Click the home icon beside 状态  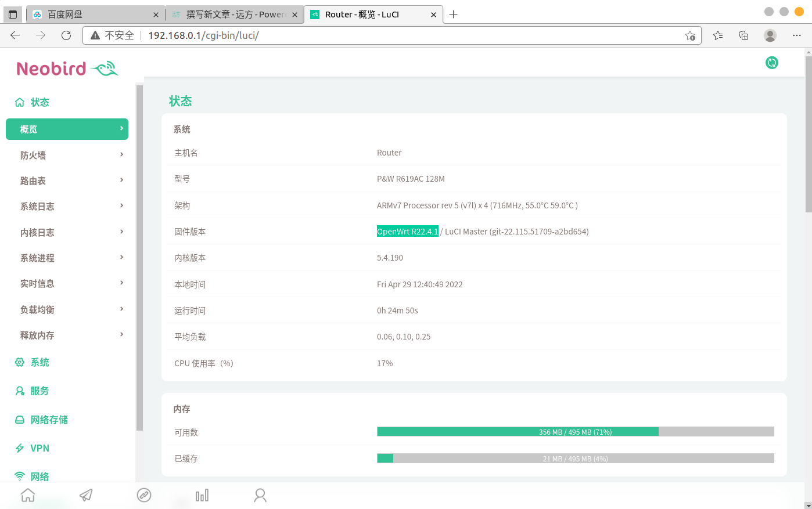click(20, 102)
